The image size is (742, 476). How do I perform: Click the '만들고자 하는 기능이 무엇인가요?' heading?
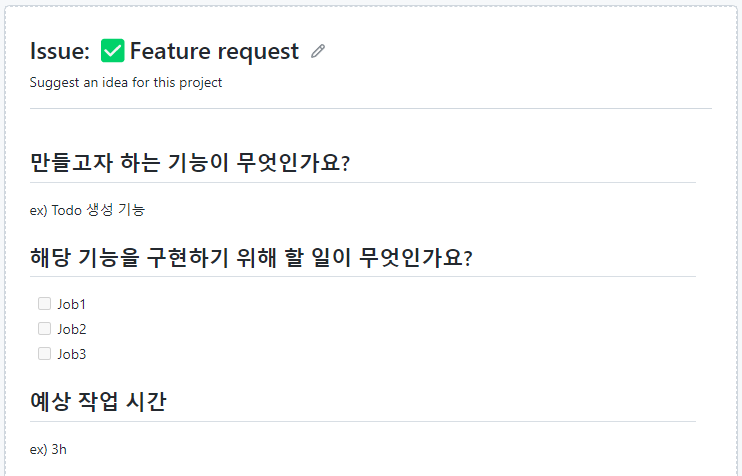point(190,163)
